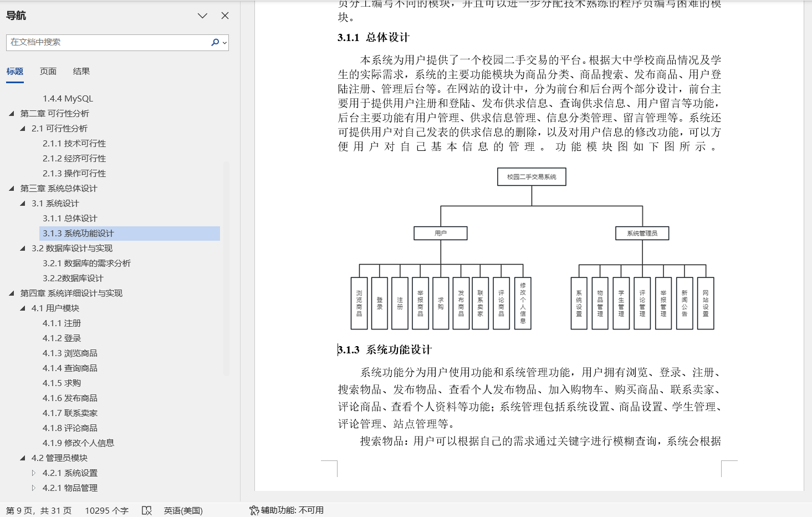The image size is (812, 517).
Task: Click the 3.1.1 总体设计 document heading
Action: pyautogui.click(x=373, y=38)
